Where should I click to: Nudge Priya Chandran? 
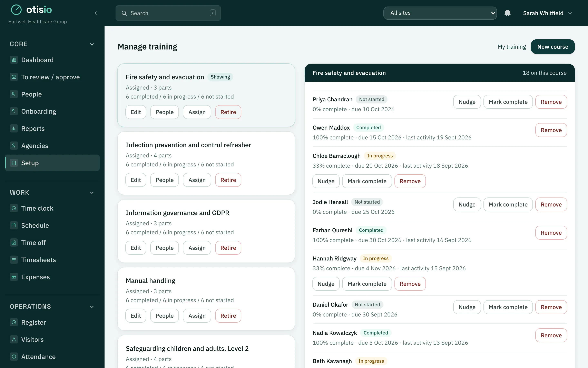(x=467, y=102)
